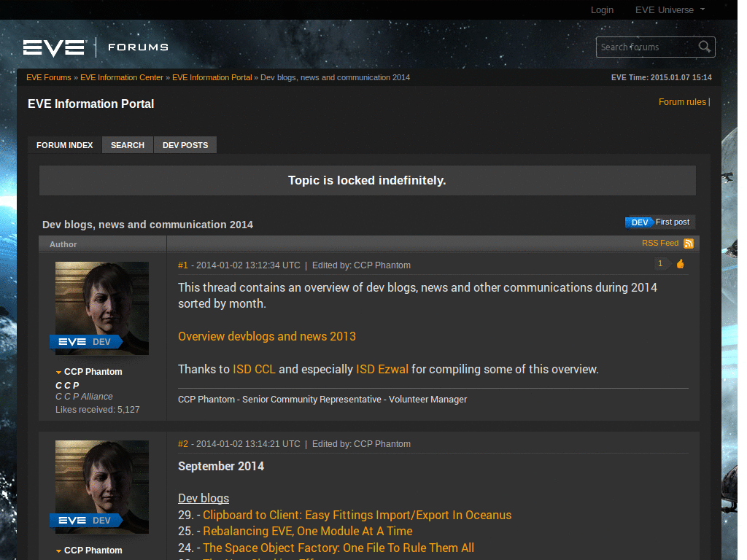Open the FORUM INDEX tab
The height and width of the screenshot is (560, 747).
click(x=64, y=144)
